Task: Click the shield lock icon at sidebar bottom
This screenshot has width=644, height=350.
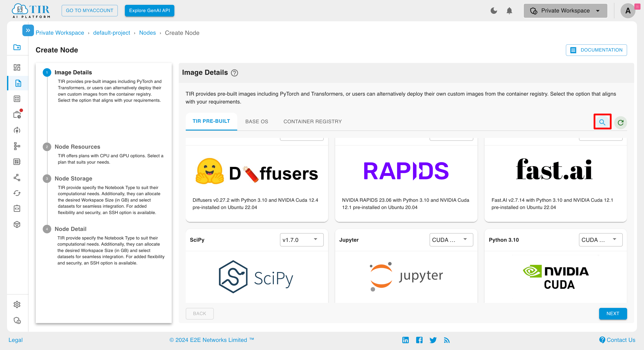Action: [x=17, y=320]
